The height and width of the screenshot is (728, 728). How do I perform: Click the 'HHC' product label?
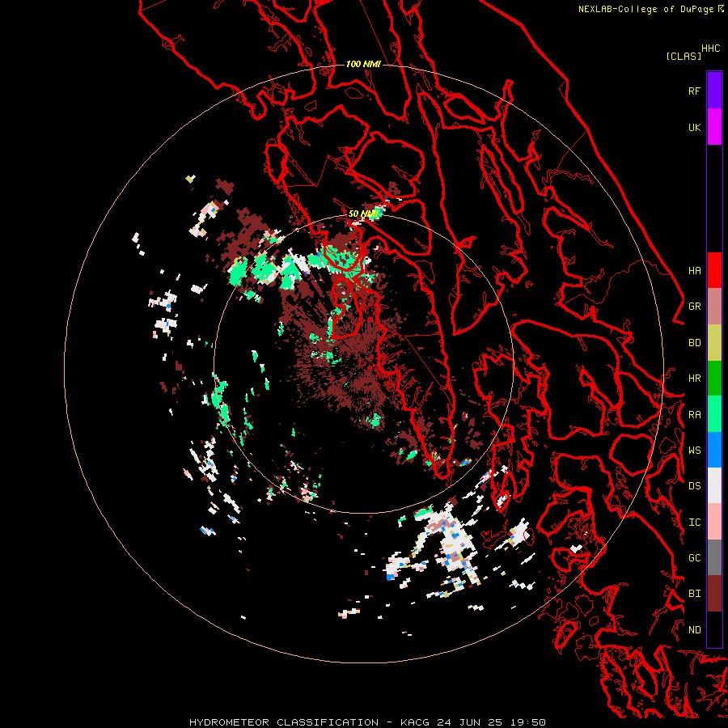711,49
